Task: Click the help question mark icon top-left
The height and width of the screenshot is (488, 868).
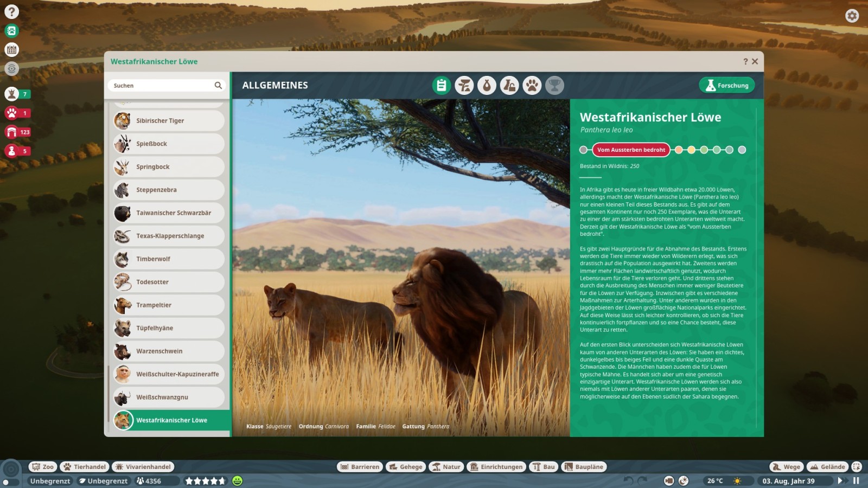Action: pyautogui.click(x=11, y=12)
